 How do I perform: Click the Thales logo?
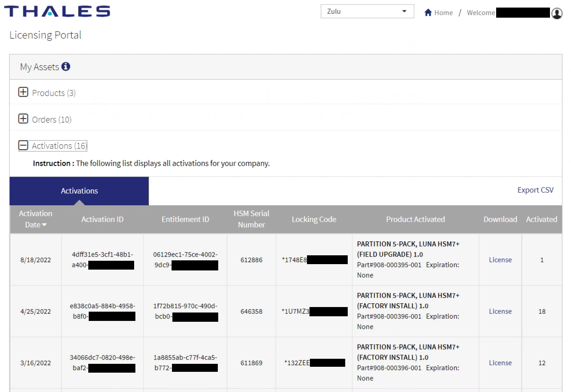coord(57,11)
